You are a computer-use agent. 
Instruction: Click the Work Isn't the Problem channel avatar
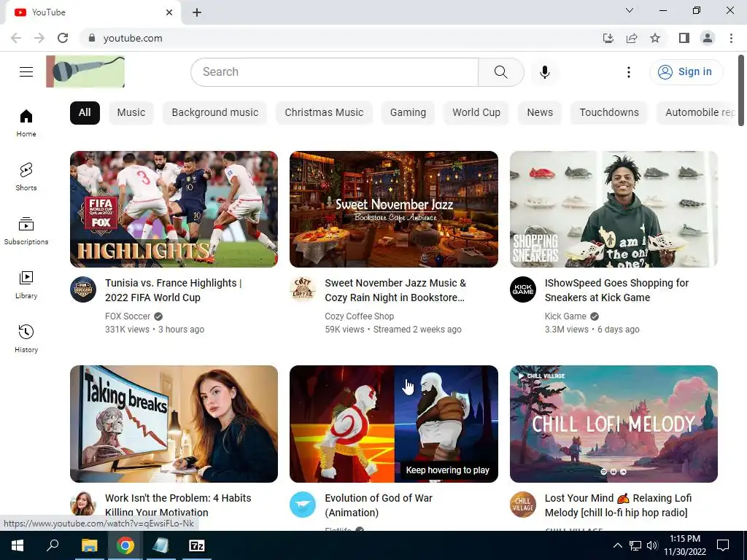pos(83,505)
